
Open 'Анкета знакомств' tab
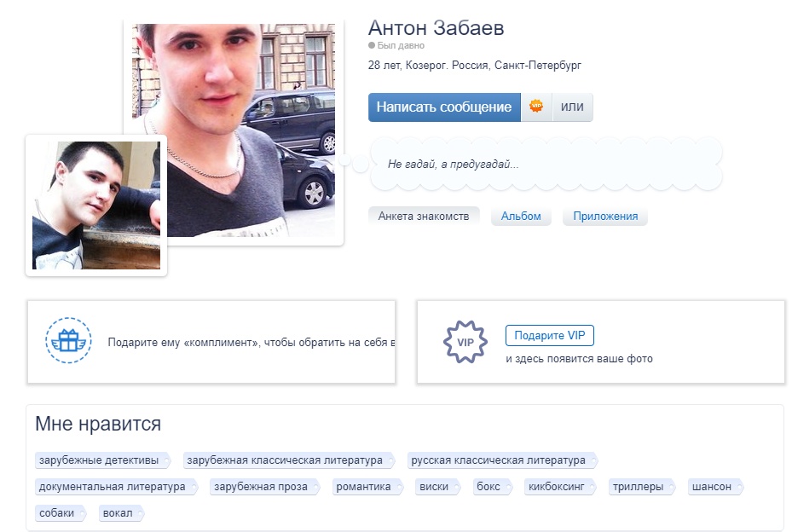(x=423, y=217)
